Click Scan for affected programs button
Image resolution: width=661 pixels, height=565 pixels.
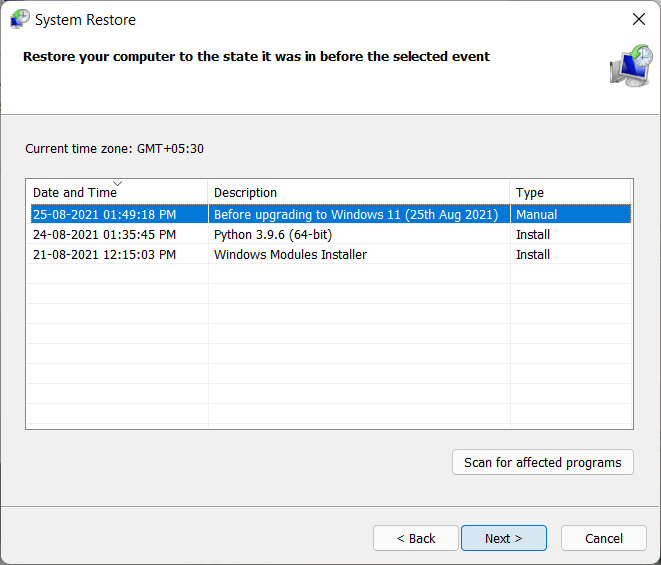tap(543, 462)
